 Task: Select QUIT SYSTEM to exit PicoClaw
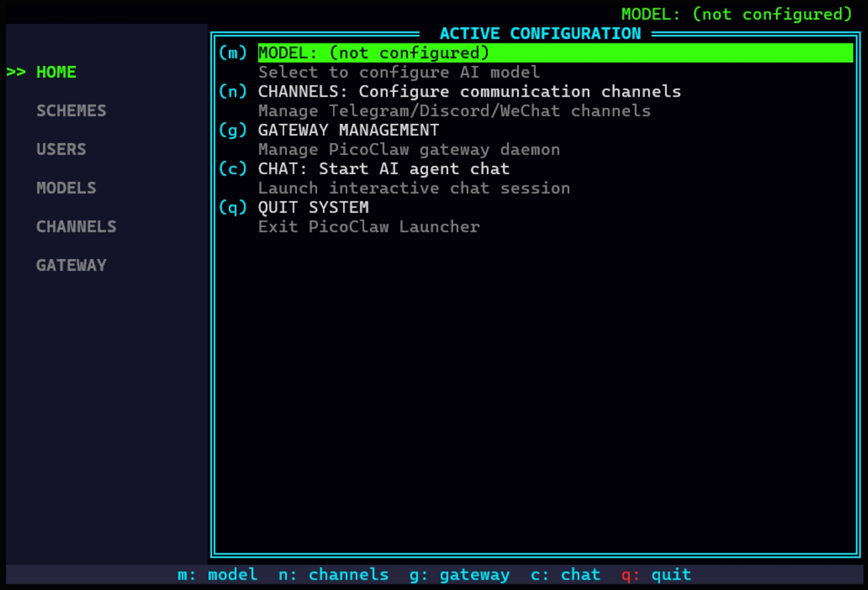[313, 207]
